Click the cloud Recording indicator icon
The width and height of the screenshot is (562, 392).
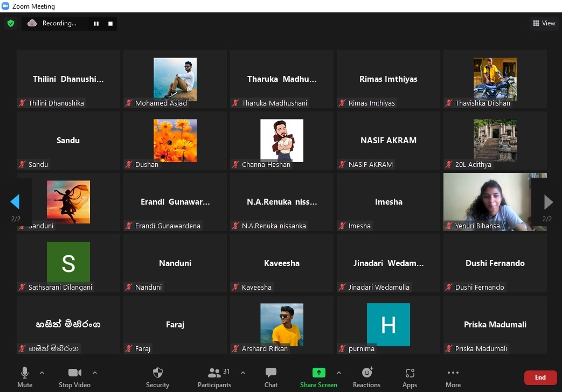click(x=32, y=23)
